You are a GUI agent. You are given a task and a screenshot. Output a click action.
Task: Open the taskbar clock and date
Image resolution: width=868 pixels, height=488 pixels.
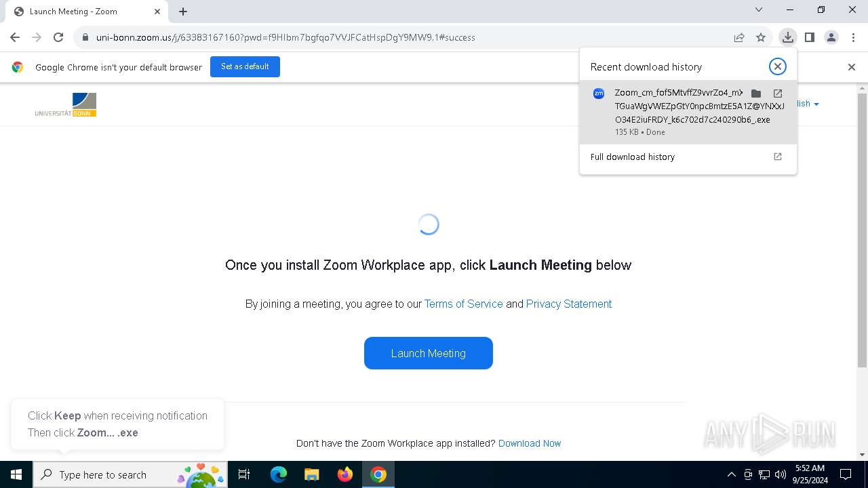(x=810, y=474)
